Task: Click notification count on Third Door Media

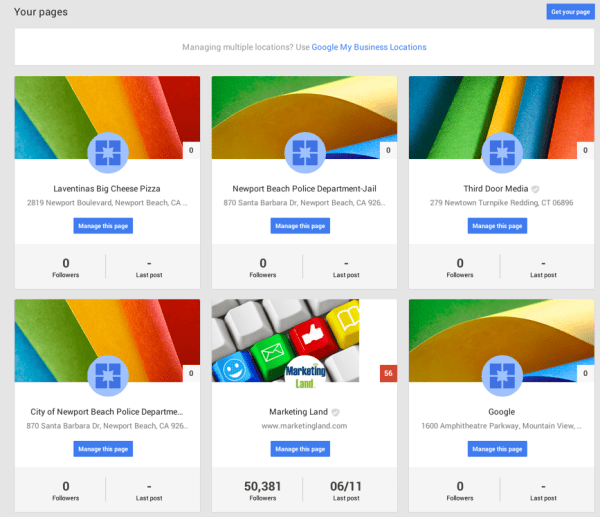Action: click(585, 150)
